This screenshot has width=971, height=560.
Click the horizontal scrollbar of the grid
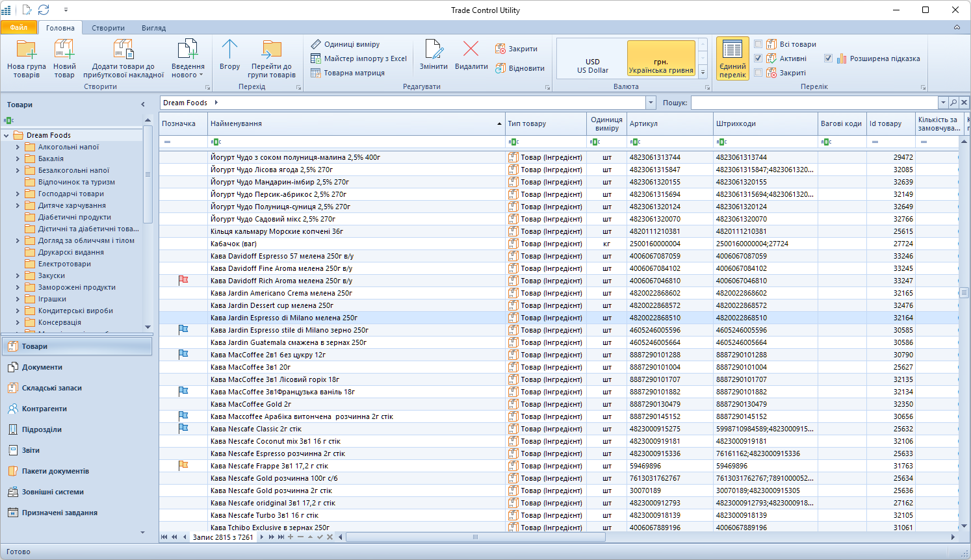click(x=474, y=537)
